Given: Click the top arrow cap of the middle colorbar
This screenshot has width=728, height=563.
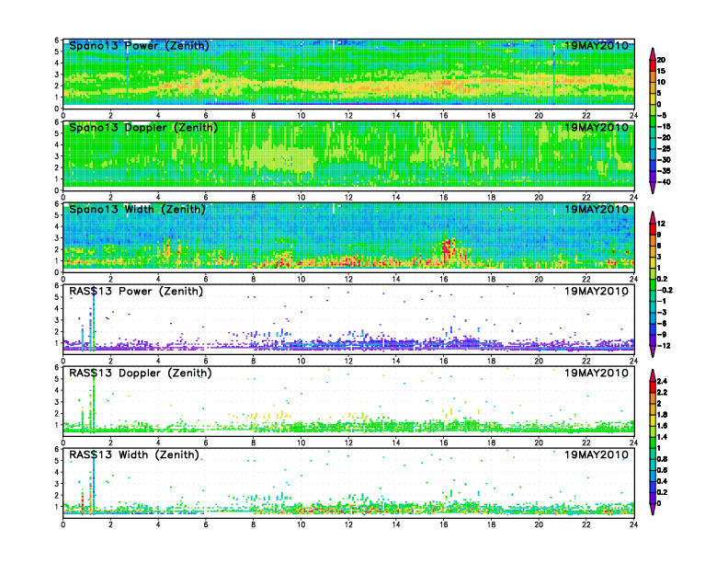Looking at the screenshot, I should coord(653,218).
